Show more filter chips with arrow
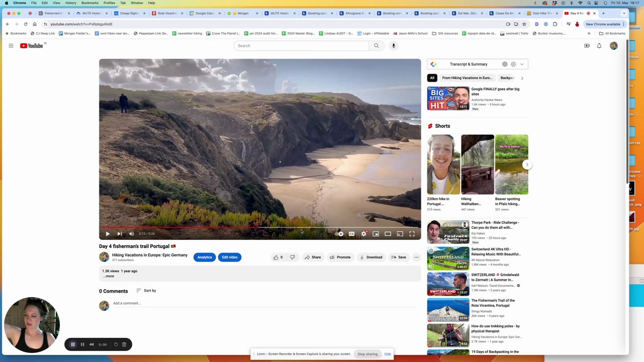 [522, 78]
